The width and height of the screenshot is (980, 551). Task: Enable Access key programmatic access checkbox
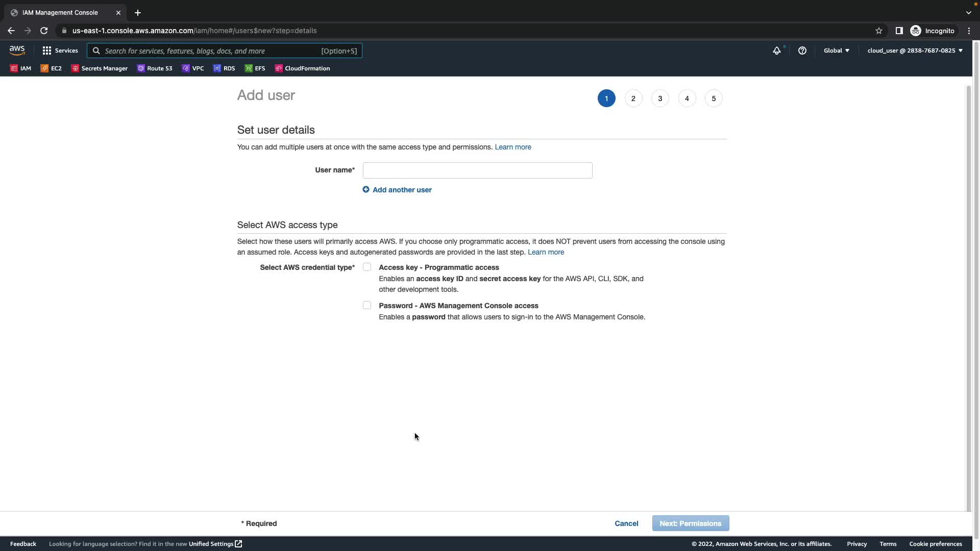367,267
